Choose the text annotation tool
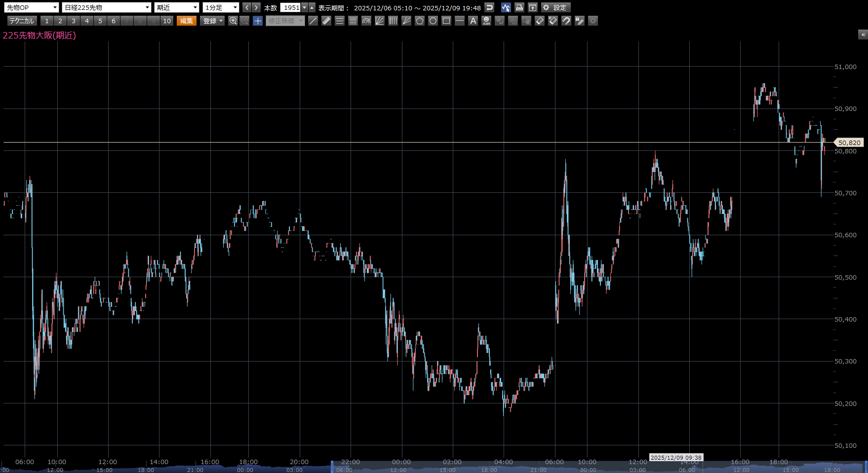Screen dimensions: 868x473 click(x=473, y=21)
